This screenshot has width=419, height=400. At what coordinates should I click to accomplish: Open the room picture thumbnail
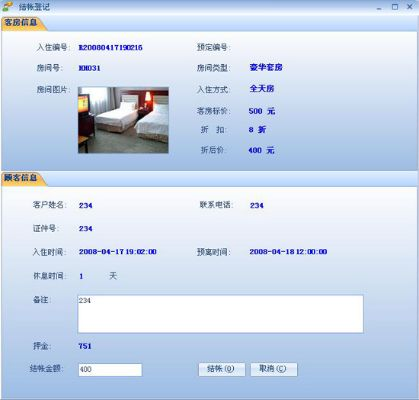pos(123,120)
